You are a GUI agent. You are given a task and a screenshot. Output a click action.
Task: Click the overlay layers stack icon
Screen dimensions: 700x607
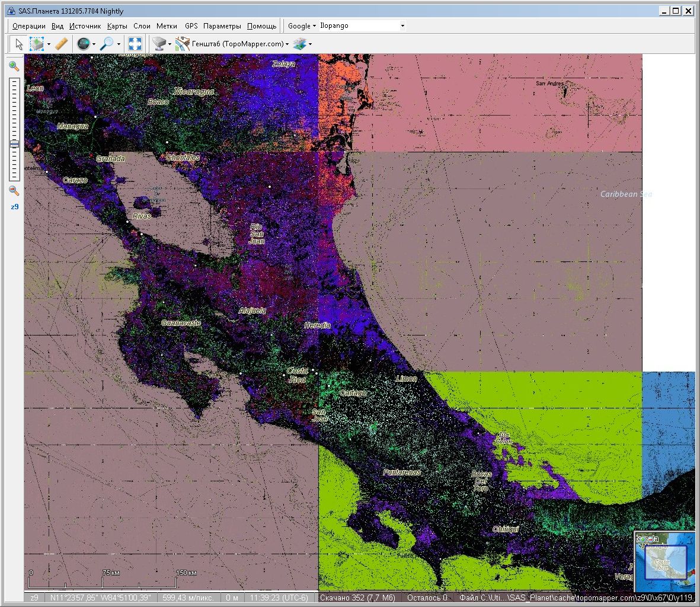tap(301, 44)
